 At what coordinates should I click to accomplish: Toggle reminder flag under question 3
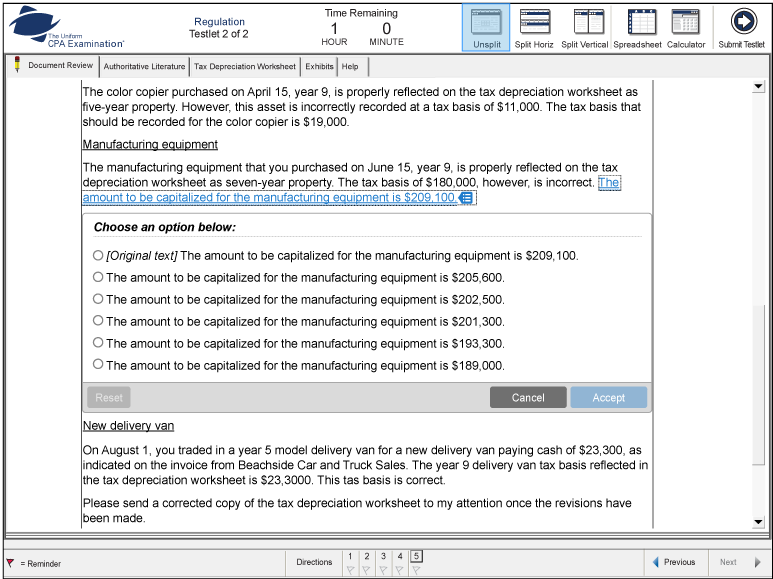point(384,571)
